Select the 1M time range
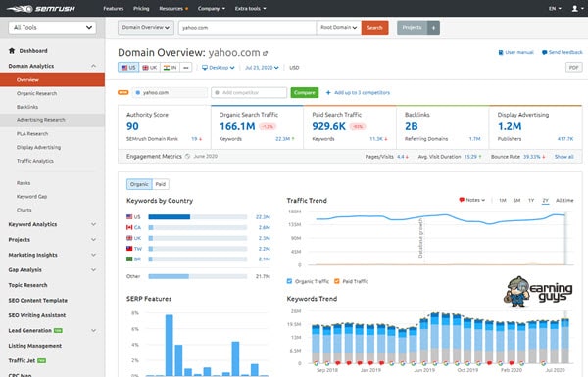Viewport: 588px width, 377px height. coord(503,200)
